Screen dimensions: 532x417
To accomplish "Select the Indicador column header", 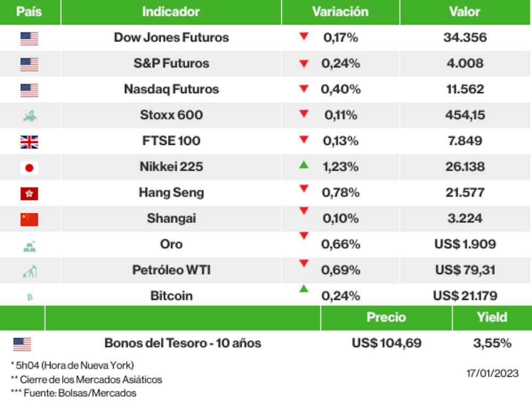I will tap(171, 12).
